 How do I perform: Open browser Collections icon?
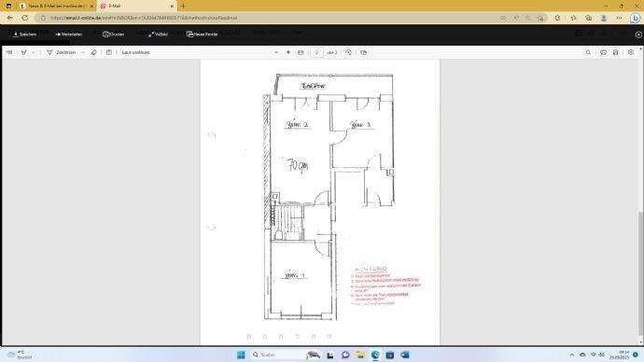pos(589,18)
